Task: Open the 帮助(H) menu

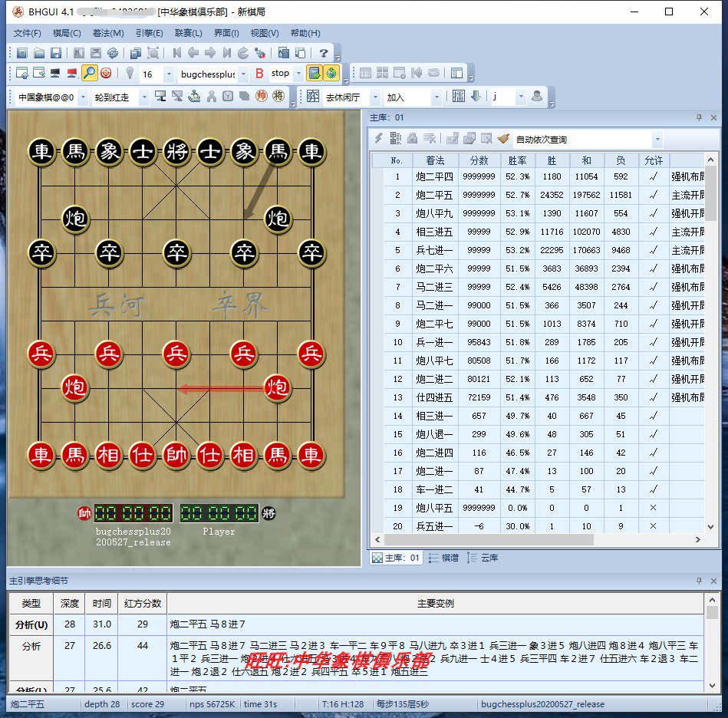Action: [x=305, y=33]
